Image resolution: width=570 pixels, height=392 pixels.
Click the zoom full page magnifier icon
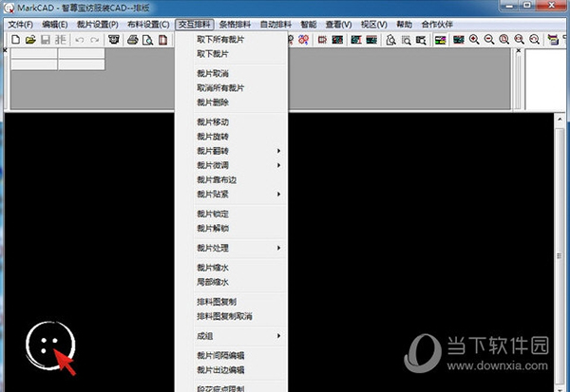[503, 39]
